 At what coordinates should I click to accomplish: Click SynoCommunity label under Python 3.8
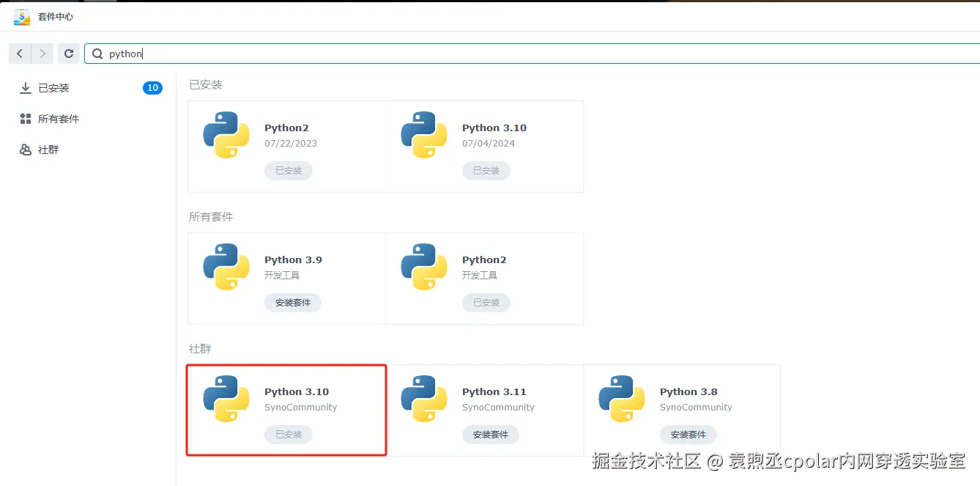(696, 408)
